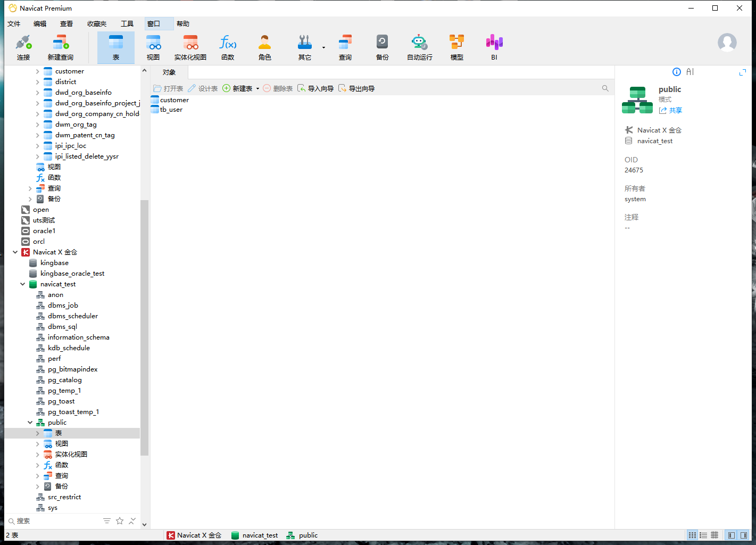Switch to detail table view in status bar
The image size is (756, 545).
coord(715,535)
